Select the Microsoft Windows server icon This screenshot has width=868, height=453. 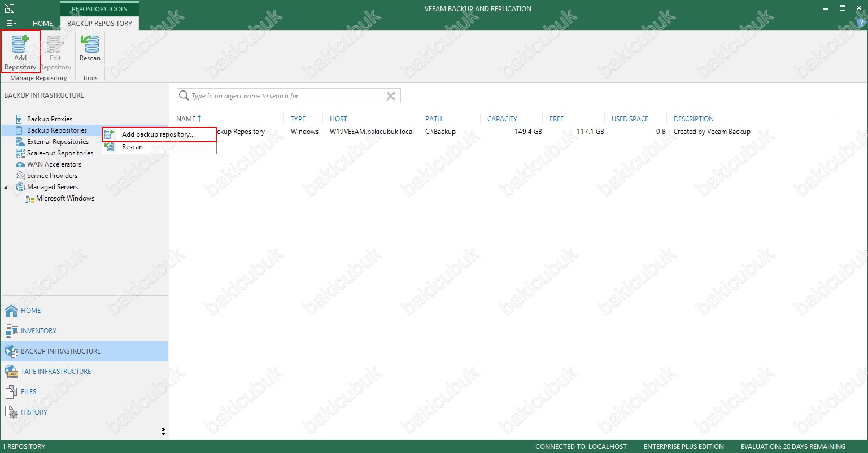point(29,198)
